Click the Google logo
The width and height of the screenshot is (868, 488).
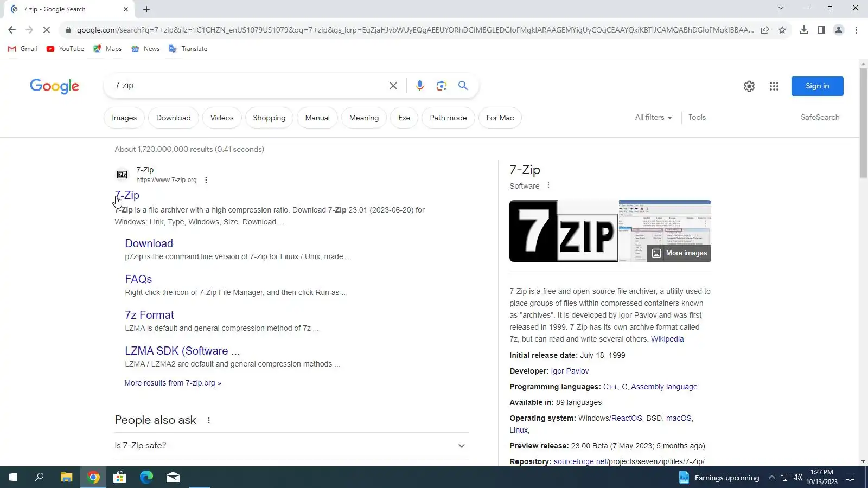coord(54,86)
